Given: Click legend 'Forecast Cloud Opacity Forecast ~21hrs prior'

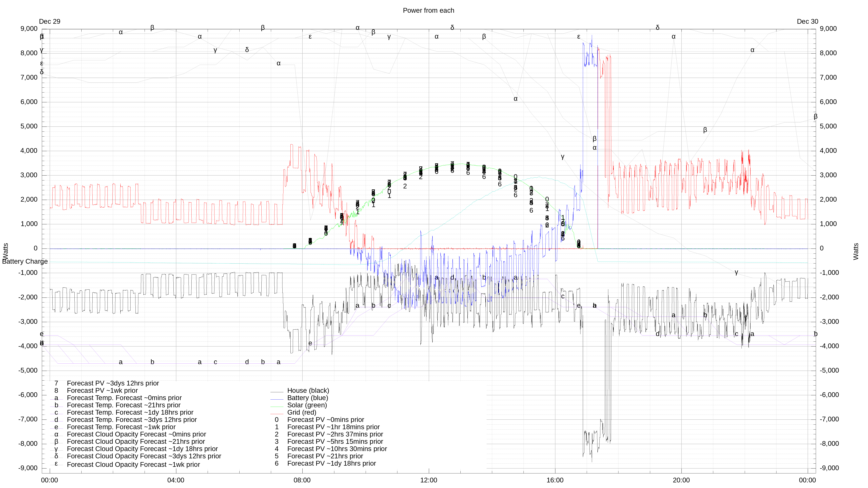Looking at the screenshot, I should 136,442.
